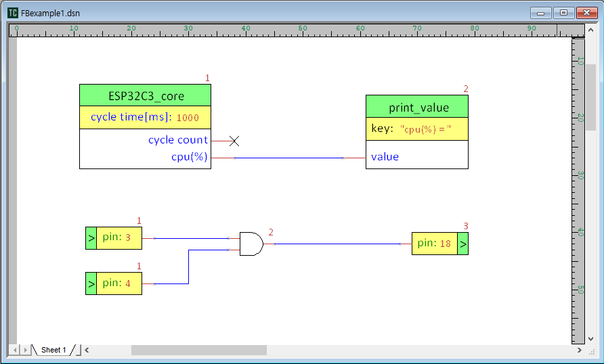Viewport: 604px width, 364px height.
Task: Click horizontal scrollbar right arrow
Action: pos(579,350)
